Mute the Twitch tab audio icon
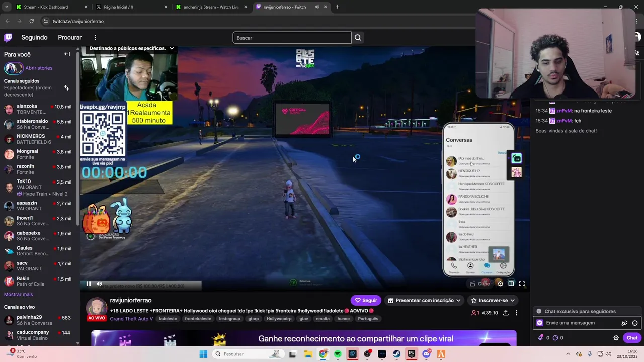Screen dimensions: 644x362 317,7
